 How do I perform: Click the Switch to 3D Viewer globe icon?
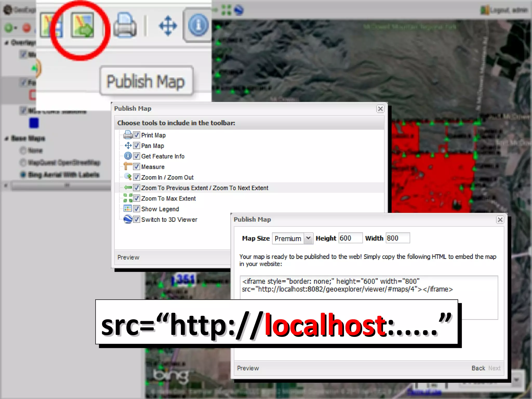click(128, 219)
